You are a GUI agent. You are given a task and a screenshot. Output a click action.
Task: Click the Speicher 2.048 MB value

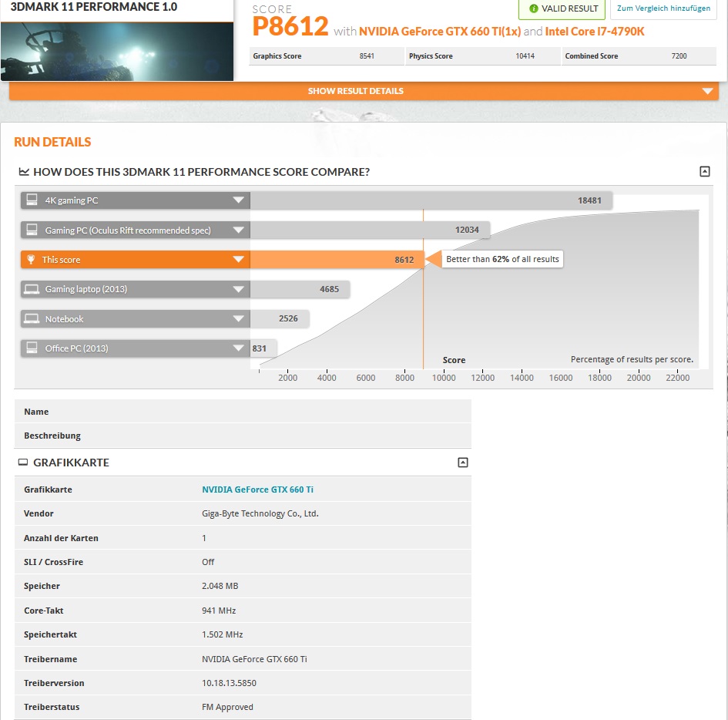click(220, 586)
